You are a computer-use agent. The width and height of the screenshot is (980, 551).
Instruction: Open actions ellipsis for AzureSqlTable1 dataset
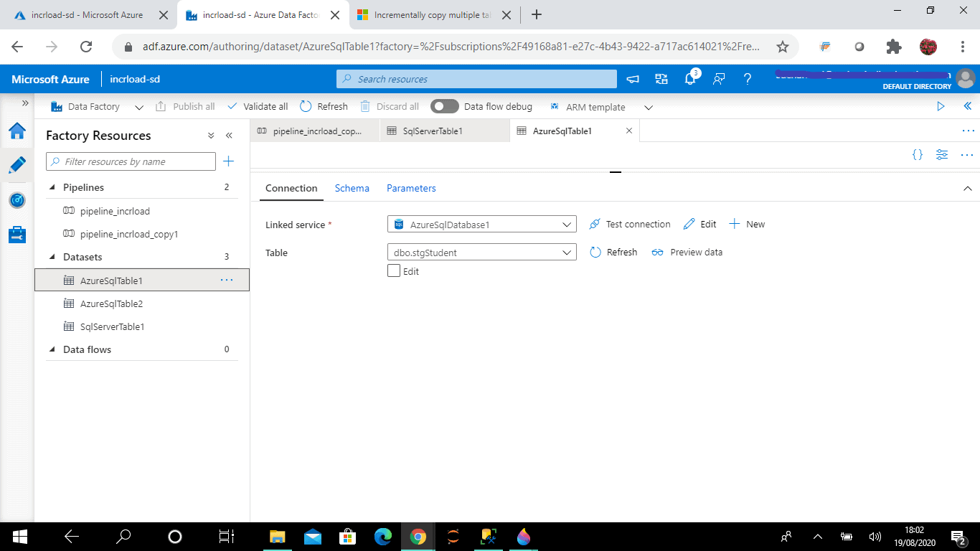tap(227, 281)
